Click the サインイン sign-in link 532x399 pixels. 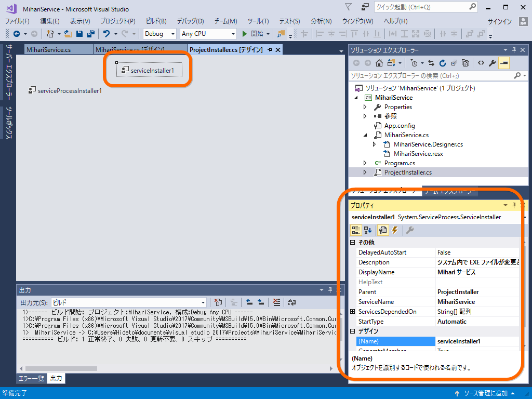(499, 21)
